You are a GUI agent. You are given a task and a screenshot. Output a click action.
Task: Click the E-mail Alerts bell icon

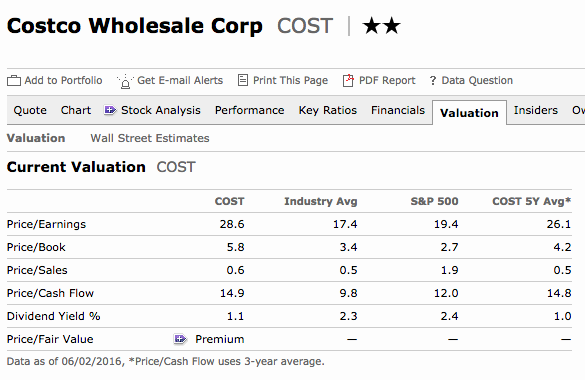pos(125,81)
